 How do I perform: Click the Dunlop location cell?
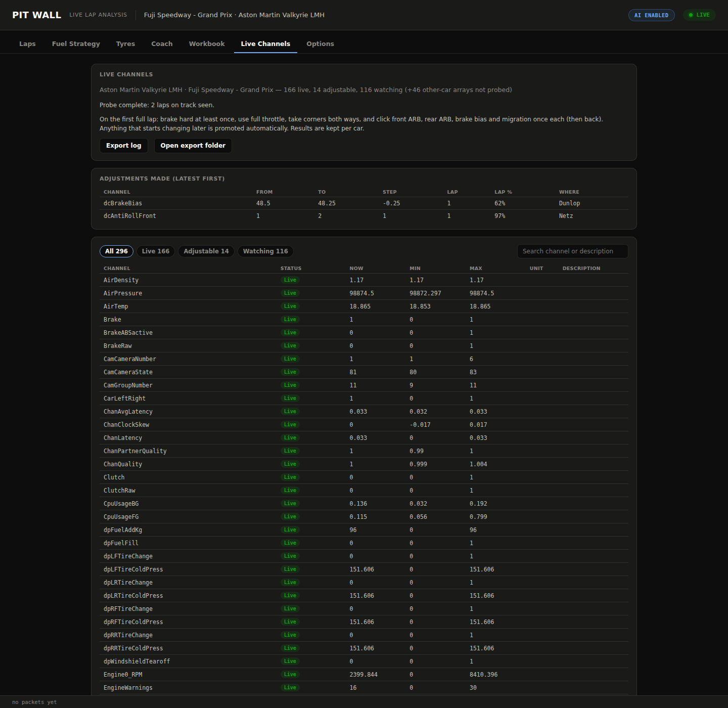[569, 203]
